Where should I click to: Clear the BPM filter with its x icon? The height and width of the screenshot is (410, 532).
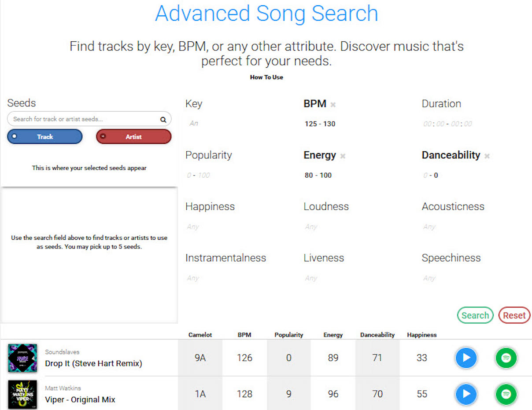pos(333,104)
